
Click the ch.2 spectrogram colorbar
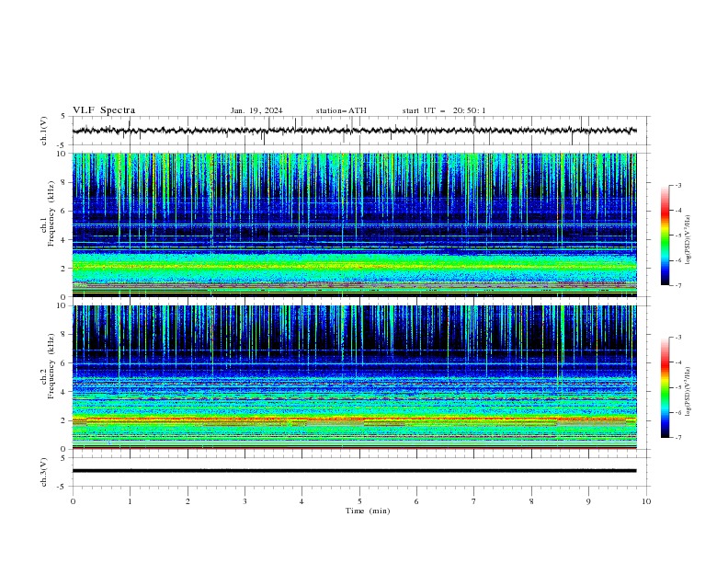pyautogui.click(x=665, y=387)
